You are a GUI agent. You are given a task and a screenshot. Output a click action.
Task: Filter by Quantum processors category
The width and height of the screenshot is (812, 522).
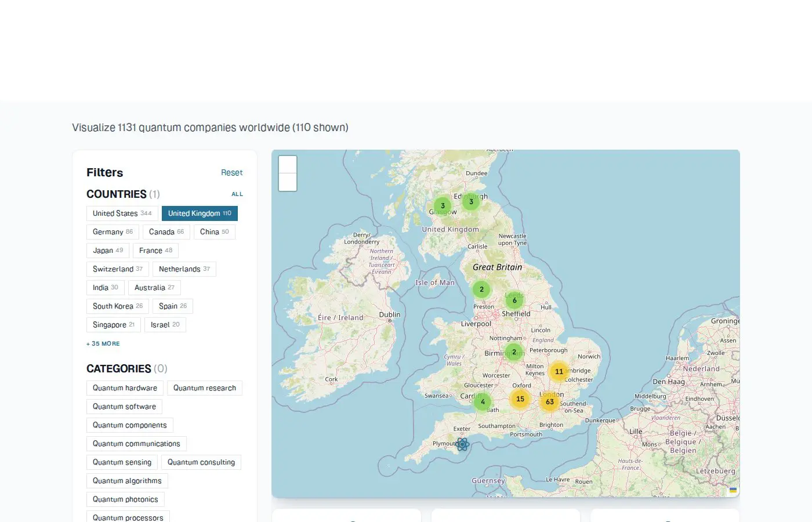(128, 517)
